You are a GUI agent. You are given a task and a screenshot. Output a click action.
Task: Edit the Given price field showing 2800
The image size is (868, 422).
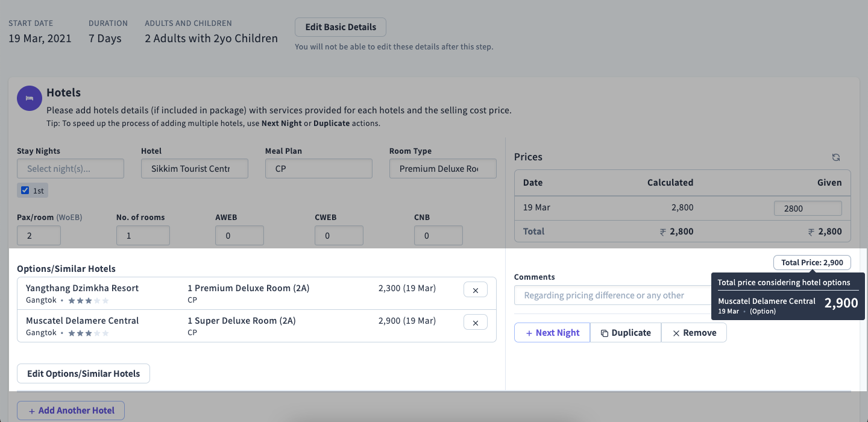point(808,207)
